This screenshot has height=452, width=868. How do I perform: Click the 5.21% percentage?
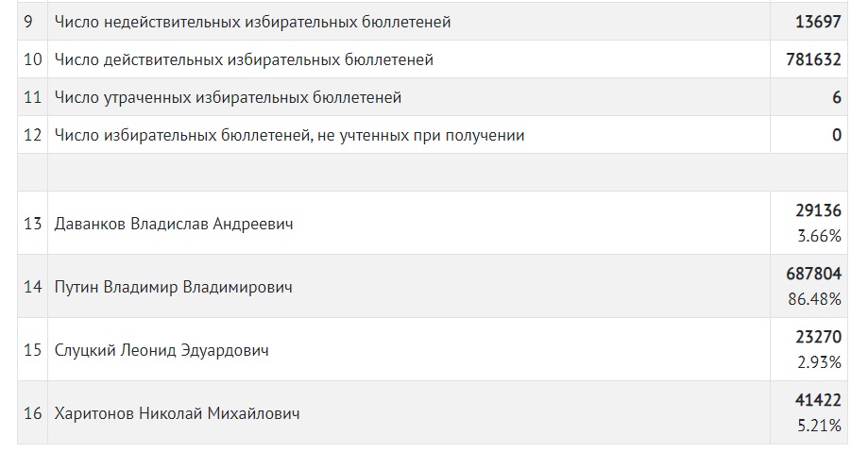tap(820, 426)
